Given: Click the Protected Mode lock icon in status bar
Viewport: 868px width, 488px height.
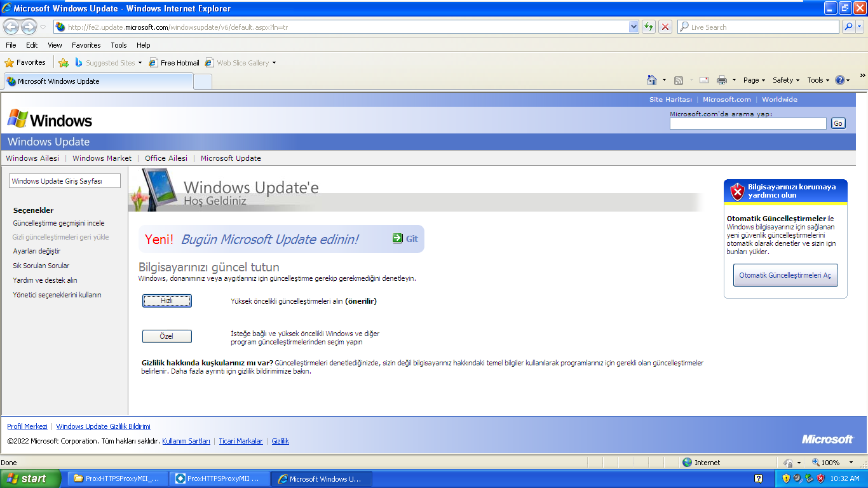Looking at the screenshot, I should click(x=788, y=463).
